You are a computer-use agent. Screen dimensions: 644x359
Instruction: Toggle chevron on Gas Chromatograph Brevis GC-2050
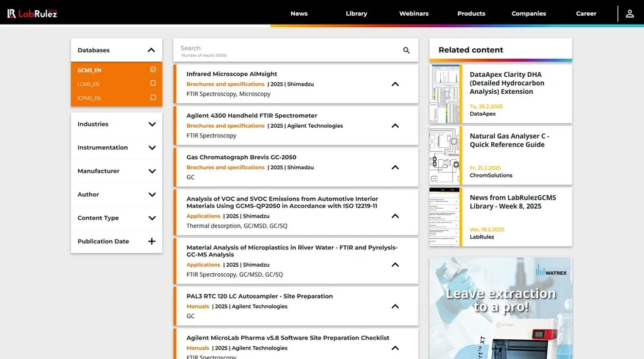point(395,167)
